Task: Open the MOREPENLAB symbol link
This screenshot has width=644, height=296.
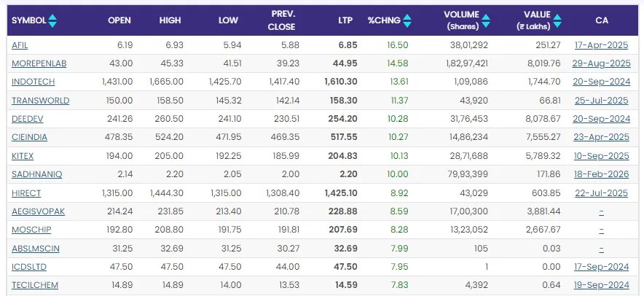Action: click(39, 63)
